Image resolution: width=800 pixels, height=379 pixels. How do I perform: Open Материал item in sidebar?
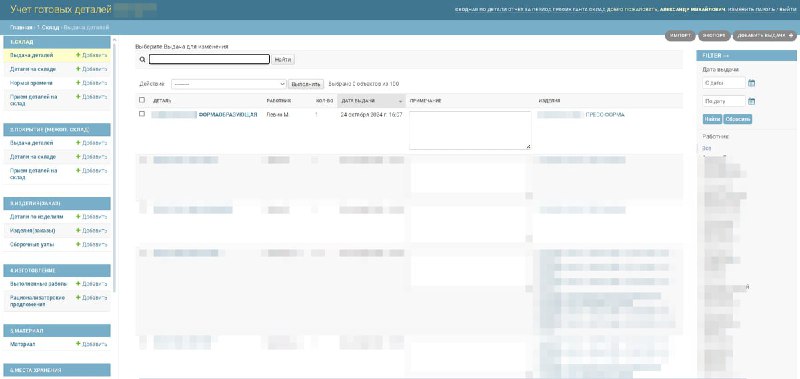[22, 344]
